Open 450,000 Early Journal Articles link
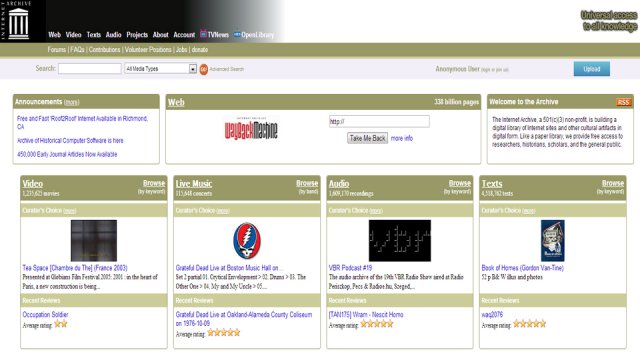640x360 pixels. 67,154
